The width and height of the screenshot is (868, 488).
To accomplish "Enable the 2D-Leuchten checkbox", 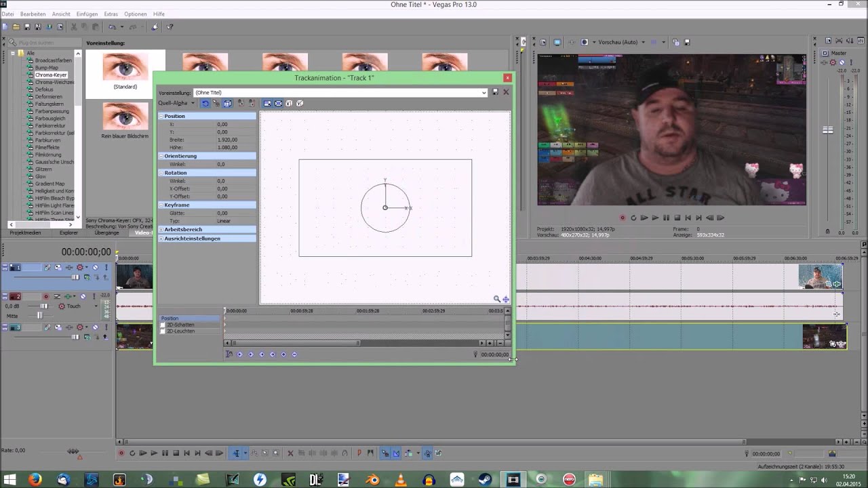I will (163, 331).
